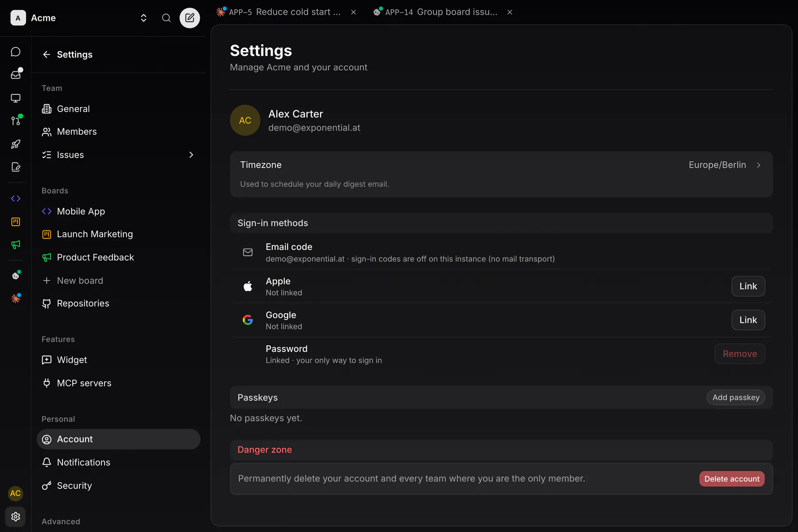This screenshot has height=532, width=798.
Task: Create a New board
Action: click(118, 281)
